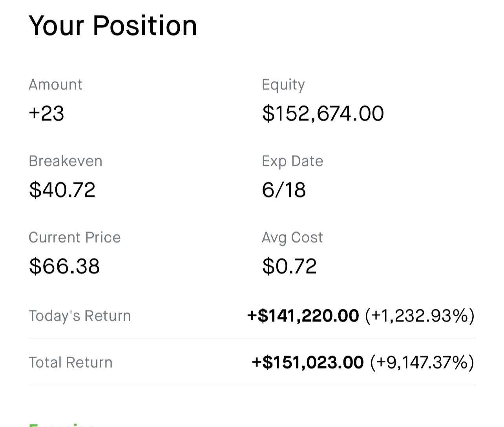
Task: Tap the $40.72 breakeven value
Action: pos(62,190)
